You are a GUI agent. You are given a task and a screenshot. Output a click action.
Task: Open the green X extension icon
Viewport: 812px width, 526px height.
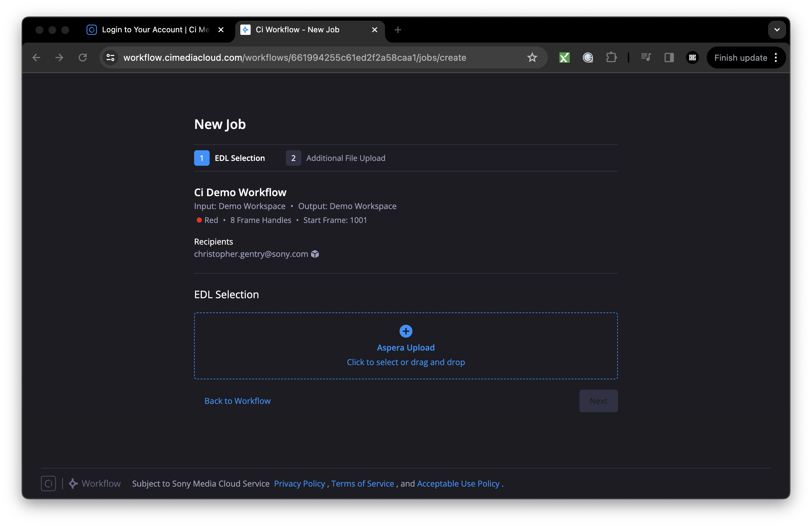(564, 57)
